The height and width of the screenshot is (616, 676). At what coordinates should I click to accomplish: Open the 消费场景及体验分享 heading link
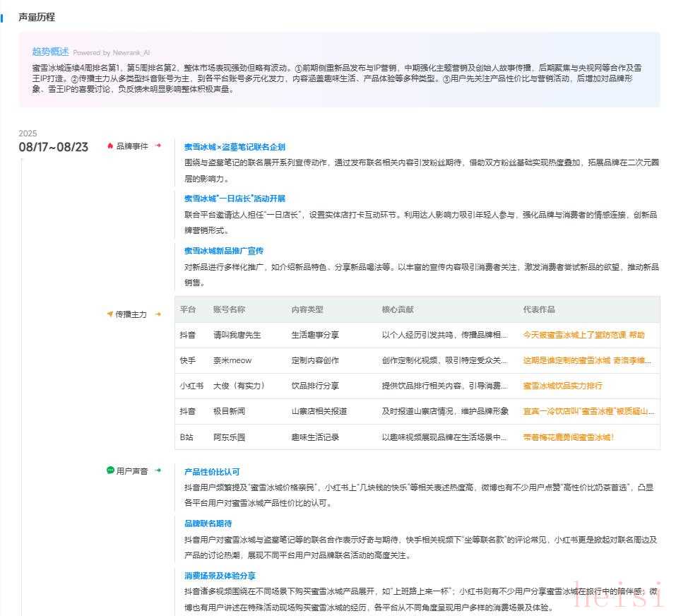220,576
